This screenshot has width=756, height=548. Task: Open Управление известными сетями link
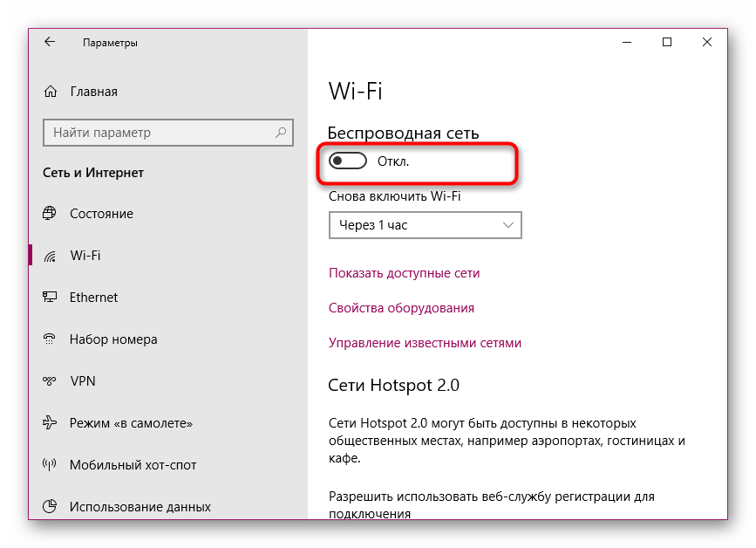pos(425,342)
